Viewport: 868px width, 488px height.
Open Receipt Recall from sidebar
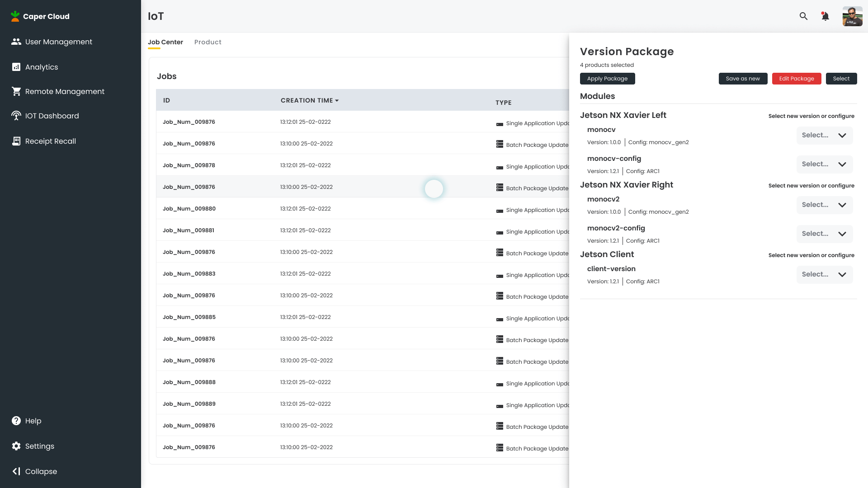click(x=51, y=141)
